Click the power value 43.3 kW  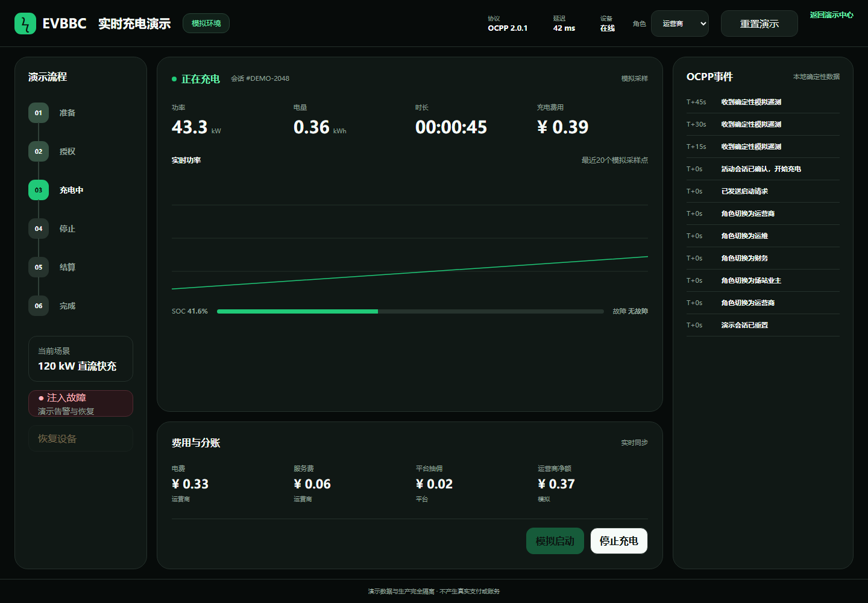[x=197, y=127]
